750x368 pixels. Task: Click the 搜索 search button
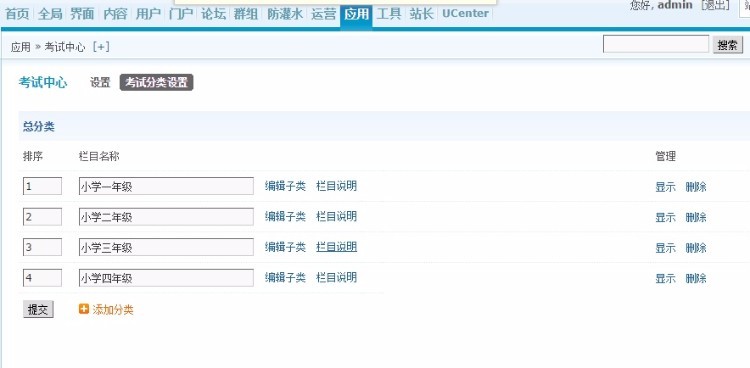(x=728, y=45)
